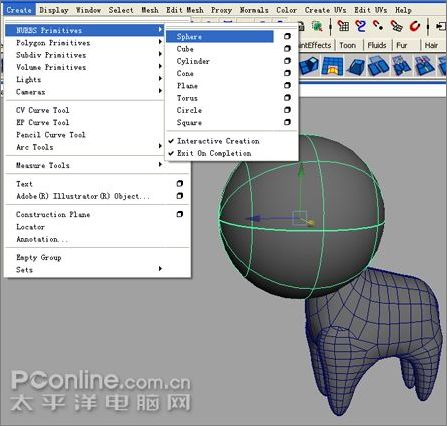Click the input connections arrow icon
Screen dimensions: 447x426
point(441,26)
